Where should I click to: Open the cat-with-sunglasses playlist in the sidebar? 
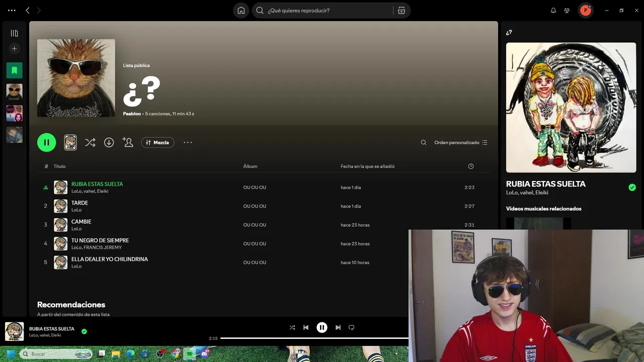tap(14, 92)
